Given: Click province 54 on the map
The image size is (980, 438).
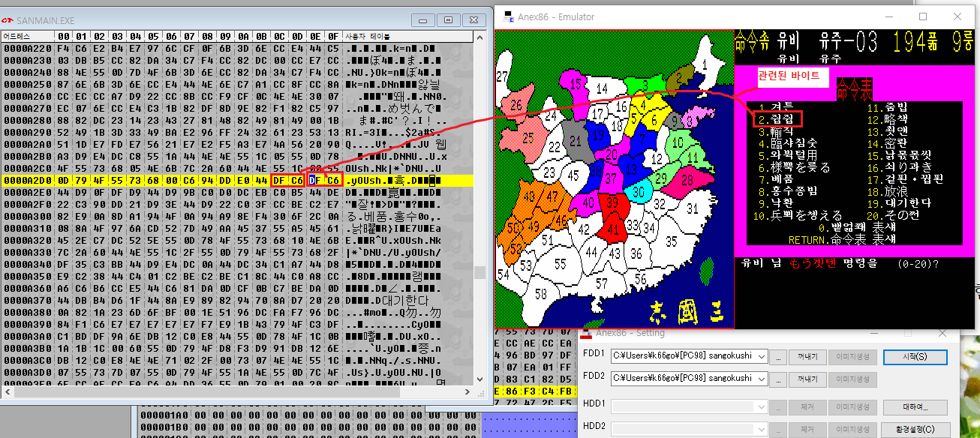Looking at the screenshot, I should tap(503, 275).
